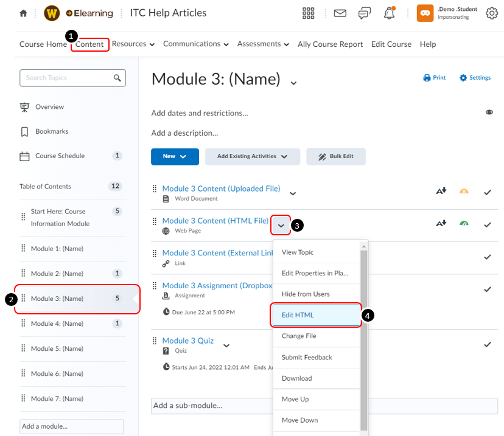Toggle visibility with the eye icon
Image resolution: width=504 pixels, height=436 pixels.
click(489, 112)
